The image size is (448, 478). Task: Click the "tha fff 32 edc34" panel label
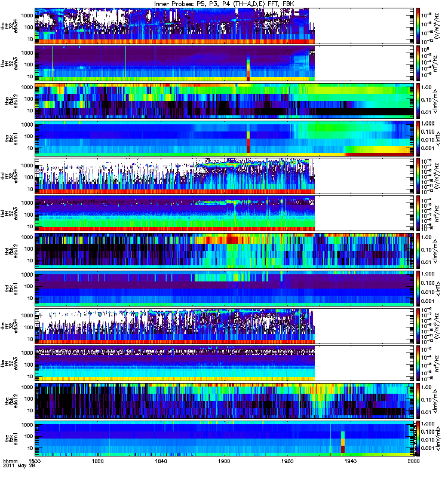click(10, 26)
